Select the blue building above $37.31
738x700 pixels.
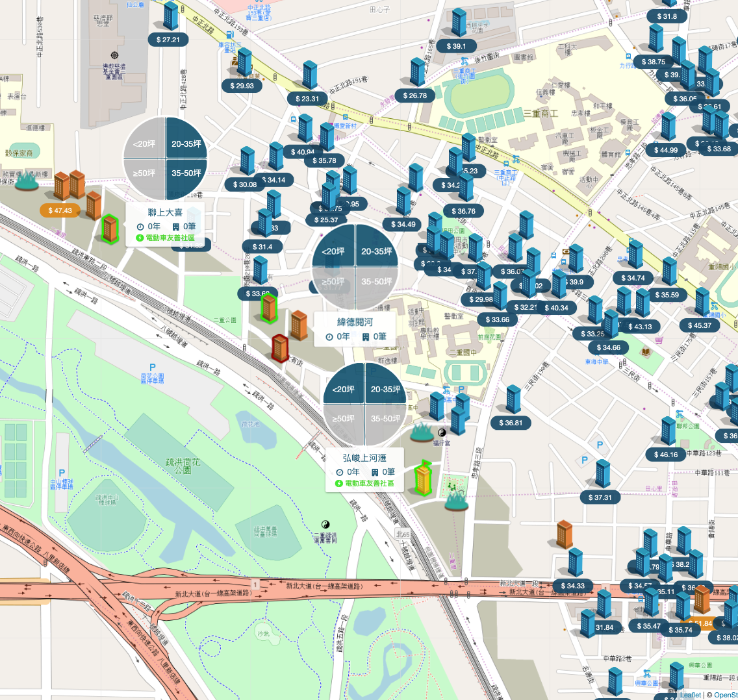[603, 473]
